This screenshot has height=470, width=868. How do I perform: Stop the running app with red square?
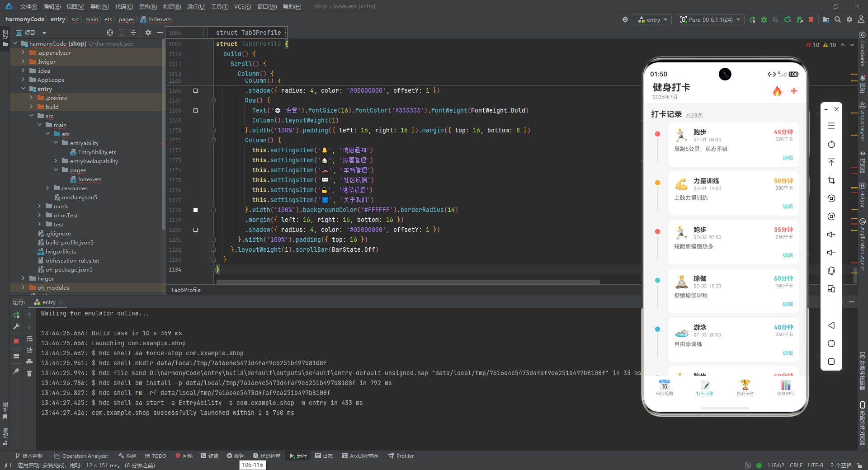[x=811, y=19]
